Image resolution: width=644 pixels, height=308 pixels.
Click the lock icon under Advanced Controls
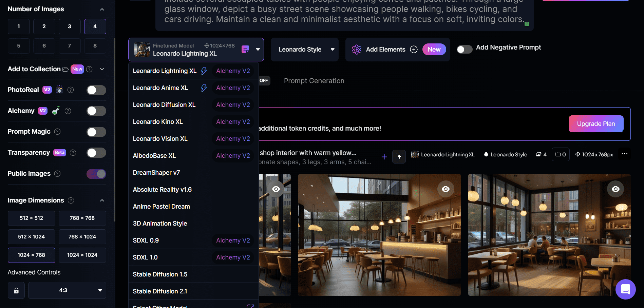point(16,290)
